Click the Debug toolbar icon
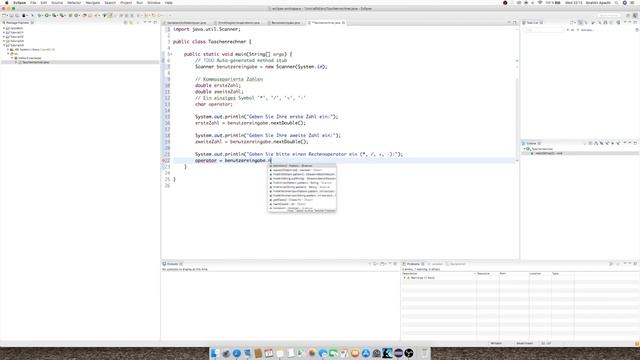The height and width of the screenshot is (360, 640). coord(40,16)
